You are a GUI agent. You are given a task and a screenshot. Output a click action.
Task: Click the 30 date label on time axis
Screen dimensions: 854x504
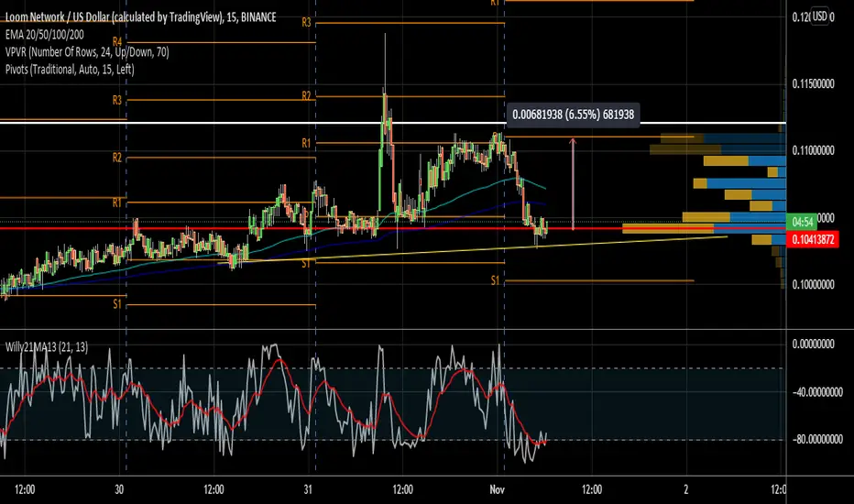pyautogui.click(x=119, y=489)
